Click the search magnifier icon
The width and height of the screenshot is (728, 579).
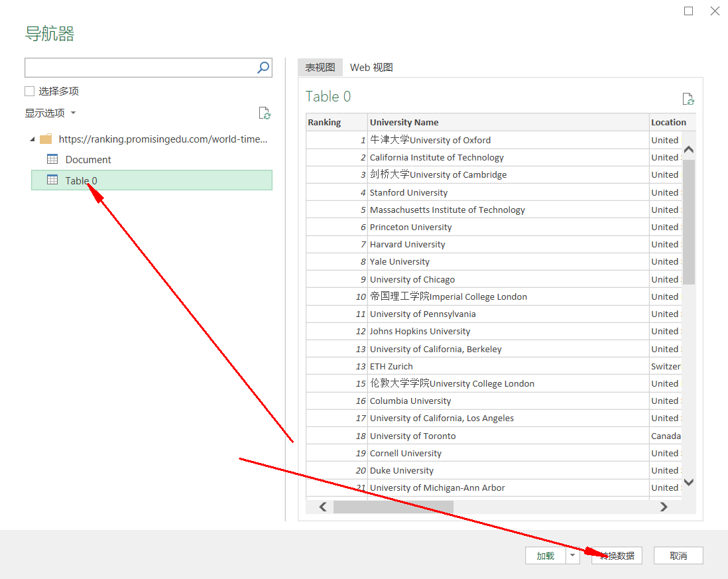pos(263,68)
